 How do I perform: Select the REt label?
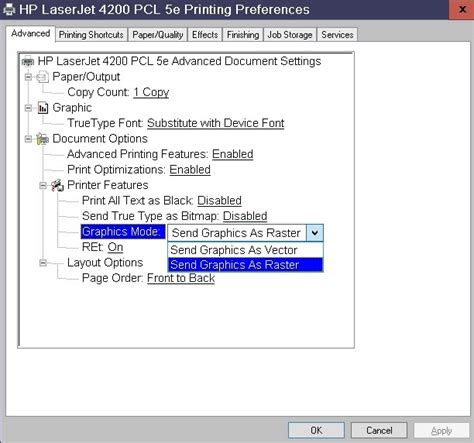pyautogui.click(x=93, y=247)
